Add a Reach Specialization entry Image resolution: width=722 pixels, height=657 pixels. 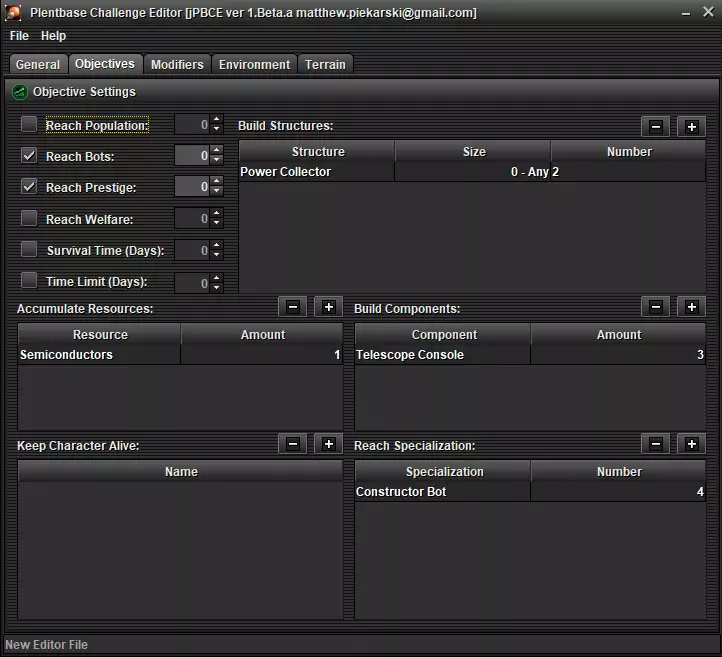[691, 444]
